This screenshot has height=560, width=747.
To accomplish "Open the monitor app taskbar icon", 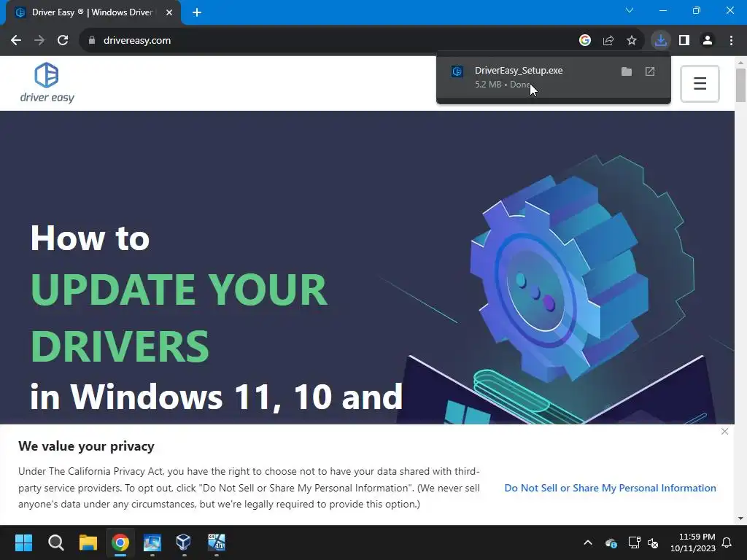I will 152,542.
